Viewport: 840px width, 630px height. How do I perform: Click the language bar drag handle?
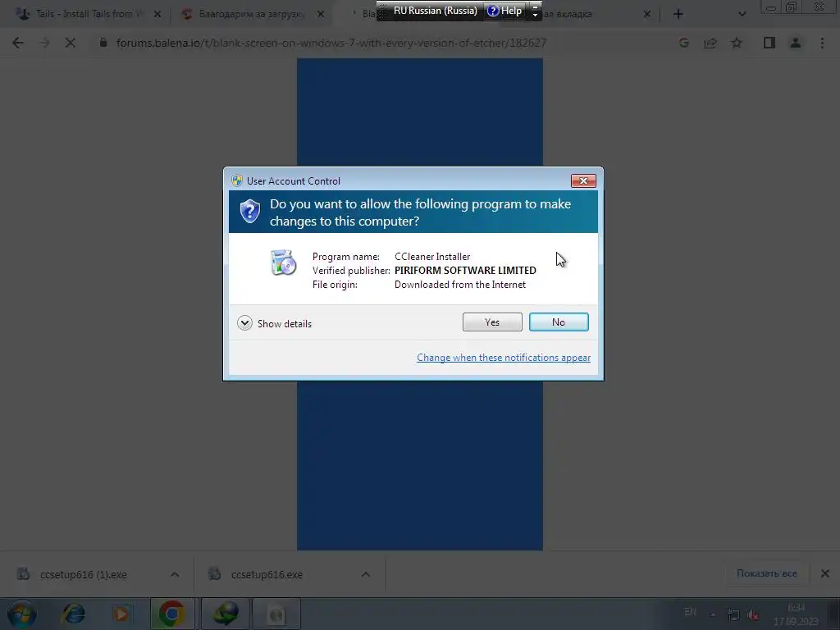[382, 11]
